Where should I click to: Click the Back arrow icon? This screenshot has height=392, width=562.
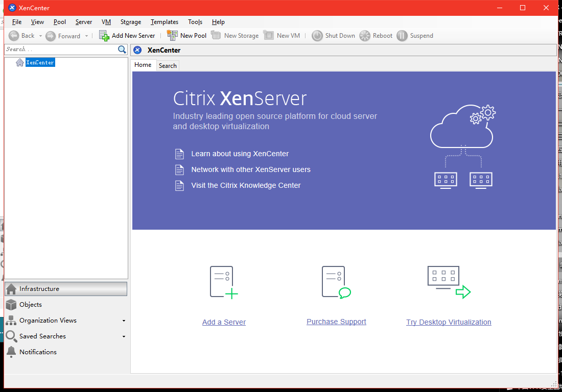pyautogui.click(x=14, y=36)
